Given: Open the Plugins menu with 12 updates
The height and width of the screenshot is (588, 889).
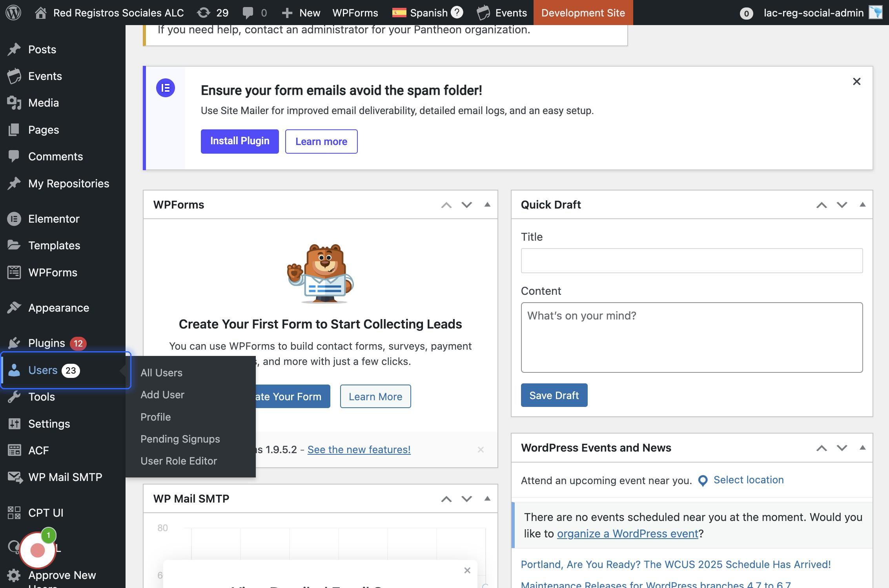Looking at the screenshot, I should click(x=47, y=343).
